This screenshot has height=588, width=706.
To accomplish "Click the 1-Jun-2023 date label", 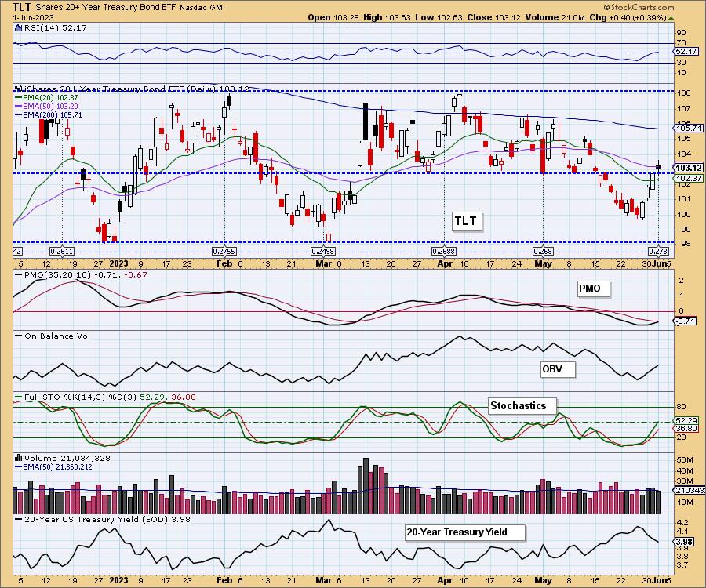I will click(33, 17).
